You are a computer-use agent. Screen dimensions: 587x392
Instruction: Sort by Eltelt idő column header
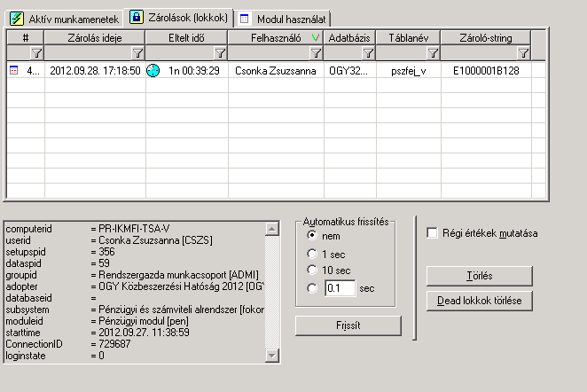186,38
